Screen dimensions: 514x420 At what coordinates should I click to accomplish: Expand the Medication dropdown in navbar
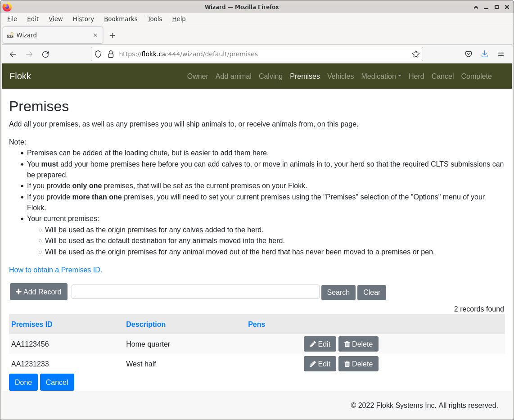coord(381,76)
